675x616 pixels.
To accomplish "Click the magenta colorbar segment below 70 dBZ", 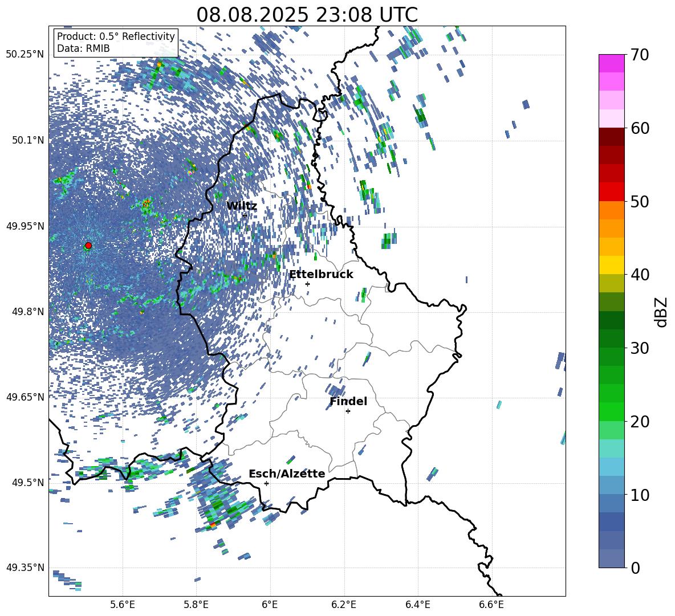I will pyautogui.click(x=611, y=63).
